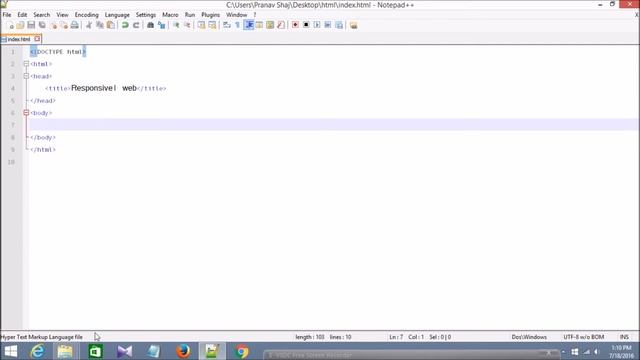Screen dimensions: 640x360
Task: Open the Plugins menu
Action: (211, 15)
